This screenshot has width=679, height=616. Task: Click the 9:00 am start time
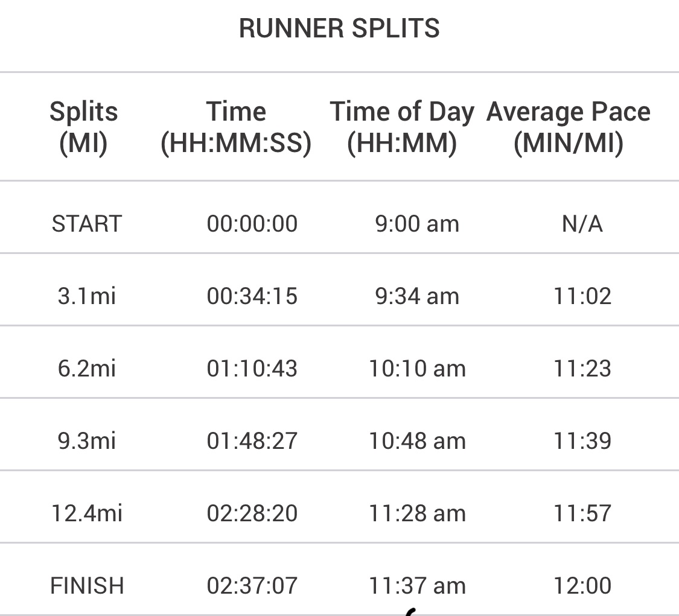tap(417, 224)
